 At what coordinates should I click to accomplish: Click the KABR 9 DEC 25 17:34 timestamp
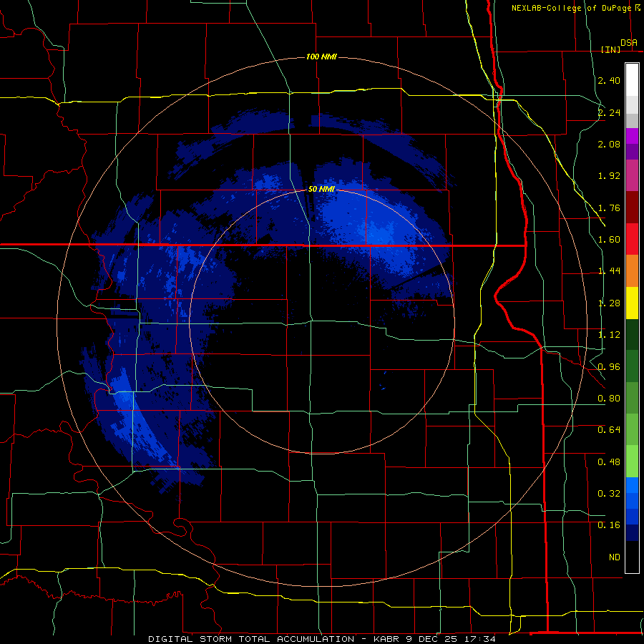pyautogui.click(x=434, y=639)
